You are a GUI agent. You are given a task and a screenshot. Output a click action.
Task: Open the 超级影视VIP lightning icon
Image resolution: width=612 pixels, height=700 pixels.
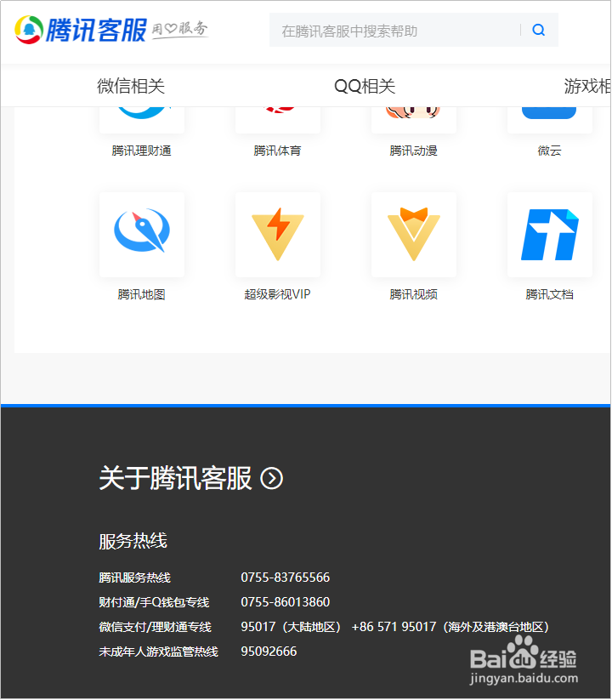point(278,235)
